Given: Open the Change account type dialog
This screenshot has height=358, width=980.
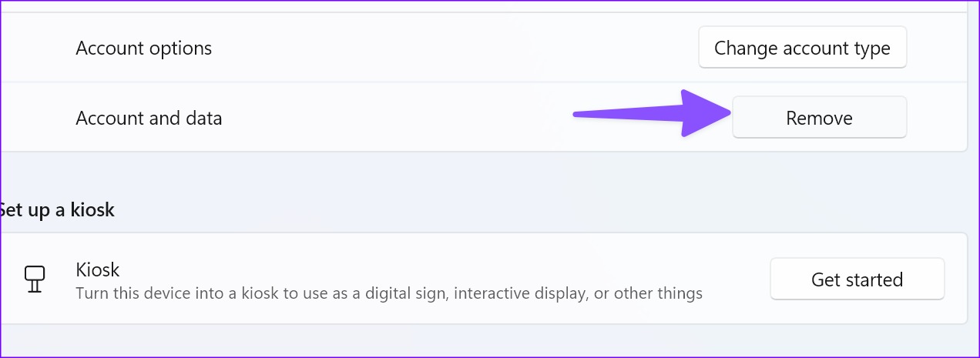Looking at the screenshot, I should [802, 49].
